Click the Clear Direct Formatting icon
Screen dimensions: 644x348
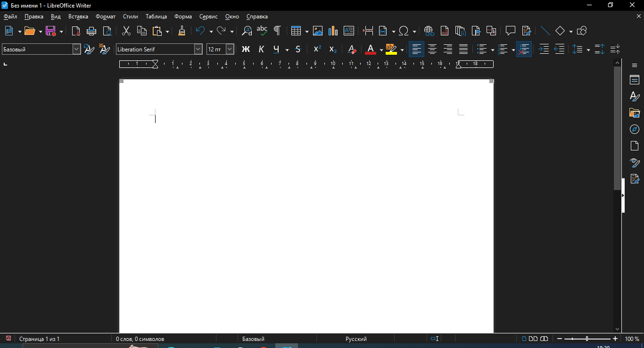coord(352,49)
